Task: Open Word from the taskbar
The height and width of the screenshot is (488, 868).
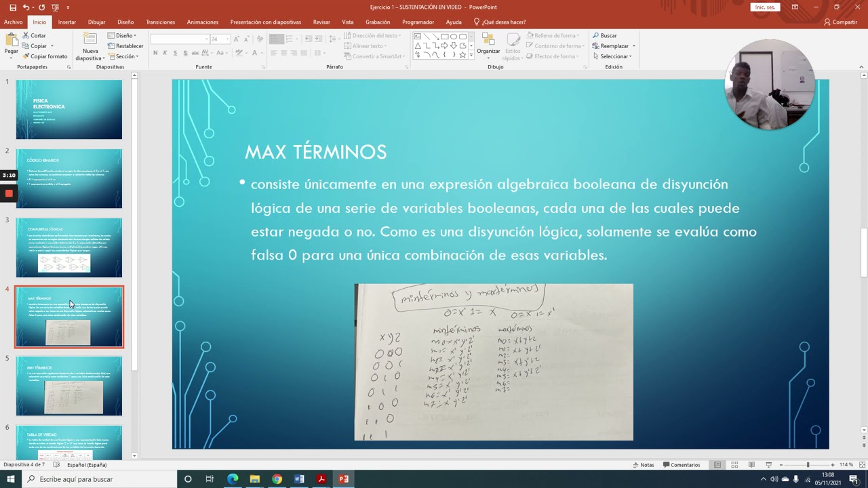Action: [x=299, y=479]
